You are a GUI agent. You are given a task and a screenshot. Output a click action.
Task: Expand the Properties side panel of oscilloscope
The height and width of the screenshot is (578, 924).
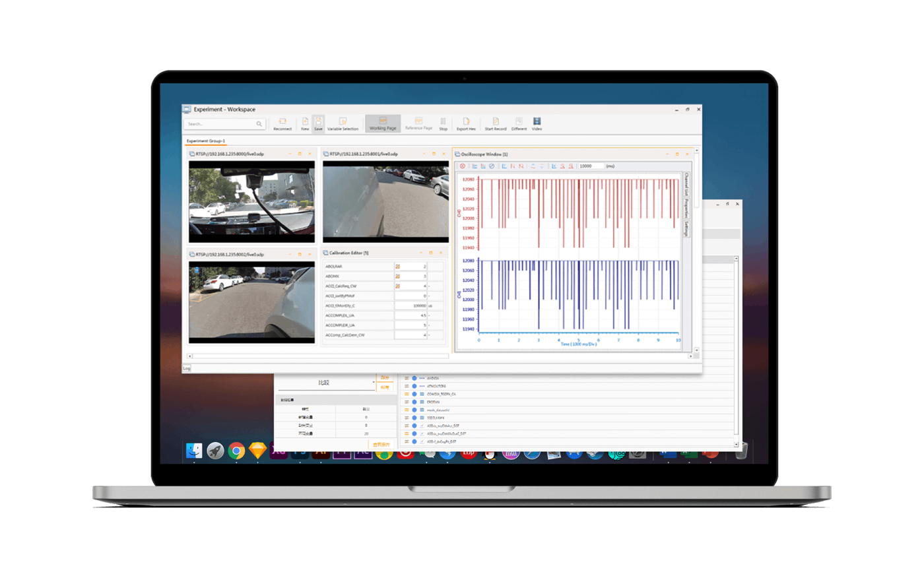click(686, 207)
